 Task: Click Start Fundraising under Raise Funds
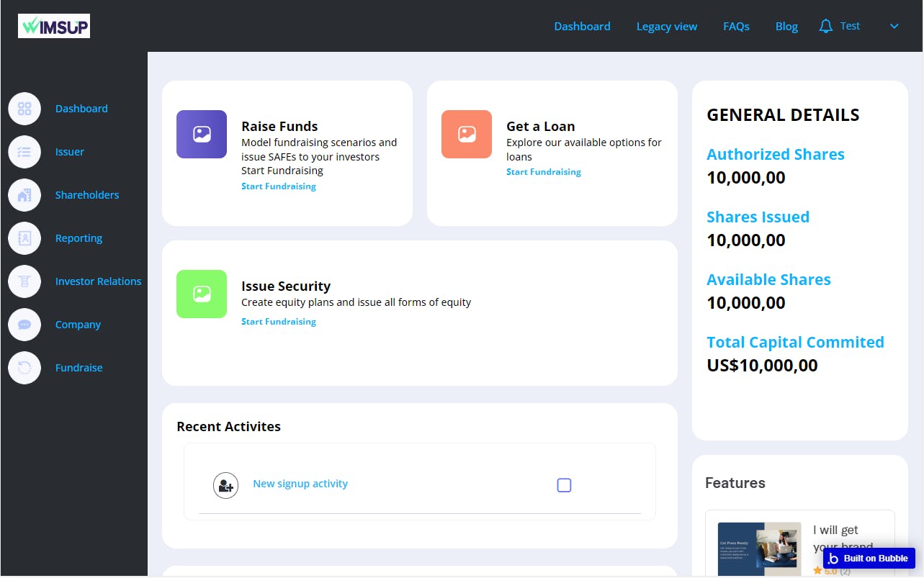(279, 186)
